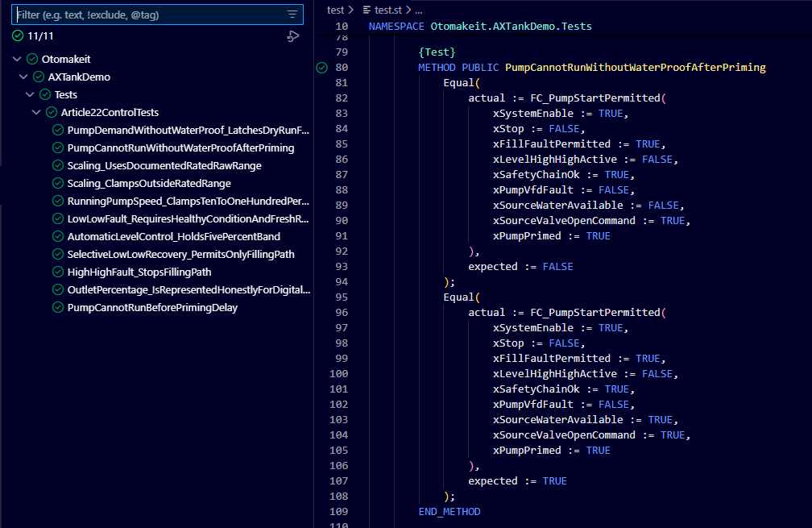
Task: Click line number 95 in the gutter
Action: coord(342,297)
